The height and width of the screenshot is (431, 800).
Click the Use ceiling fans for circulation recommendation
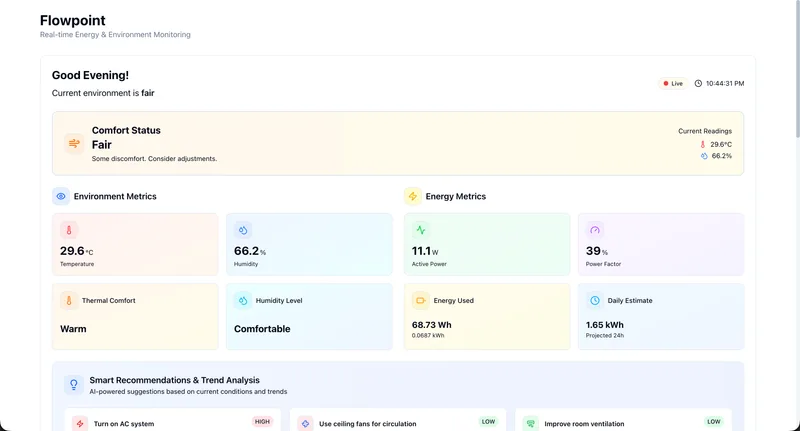(x=367, y=424)
